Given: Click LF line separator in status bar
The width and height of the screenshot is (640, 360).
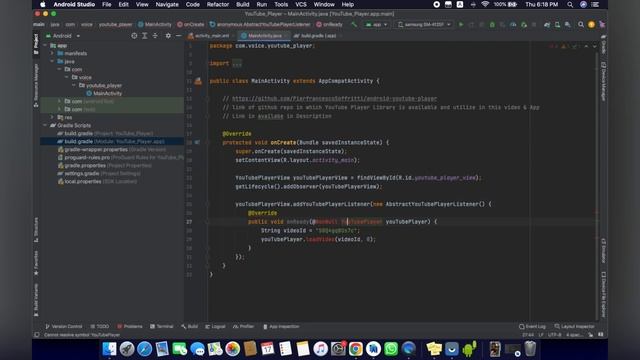Looking at the screenshot, I should [x=541, y=335].
